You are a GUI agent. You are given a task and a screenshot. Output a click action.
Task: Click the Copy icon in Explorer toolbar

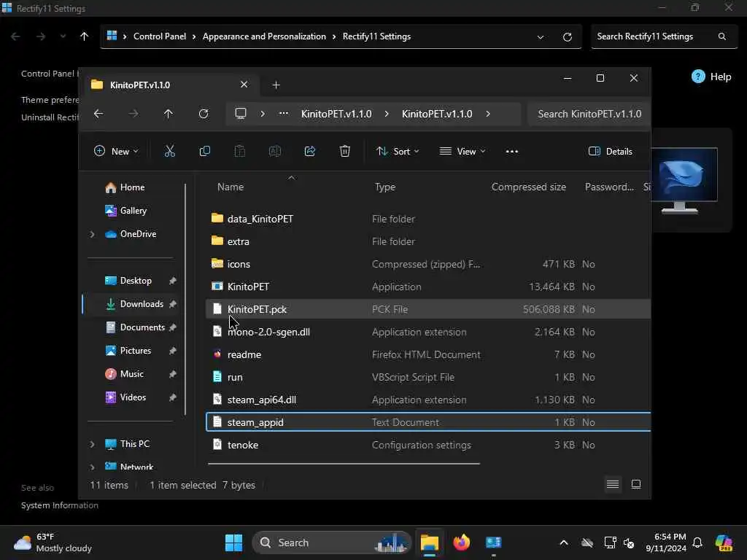pos(205,152)
